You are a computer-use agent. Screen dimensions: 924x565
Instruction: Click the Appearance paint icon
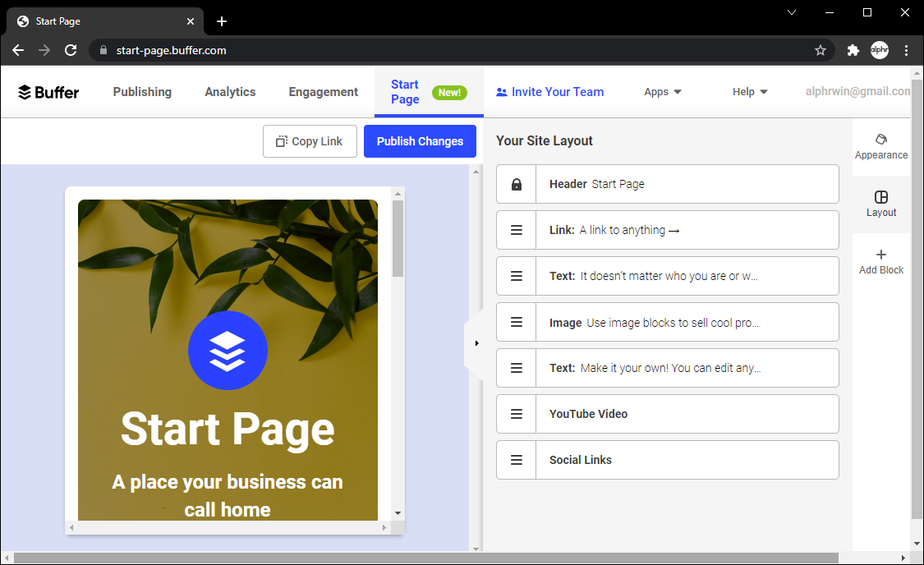tap(881, 139)
